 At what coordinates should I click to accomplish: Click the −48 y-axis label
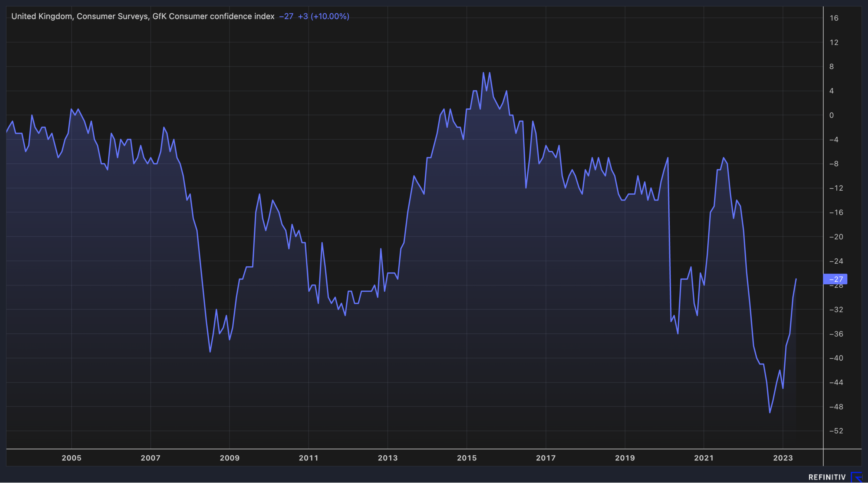836,407
